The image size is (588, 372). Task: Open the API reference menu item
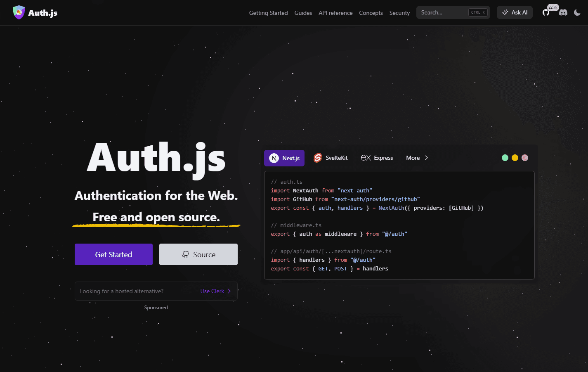click(x=335, y=13)
